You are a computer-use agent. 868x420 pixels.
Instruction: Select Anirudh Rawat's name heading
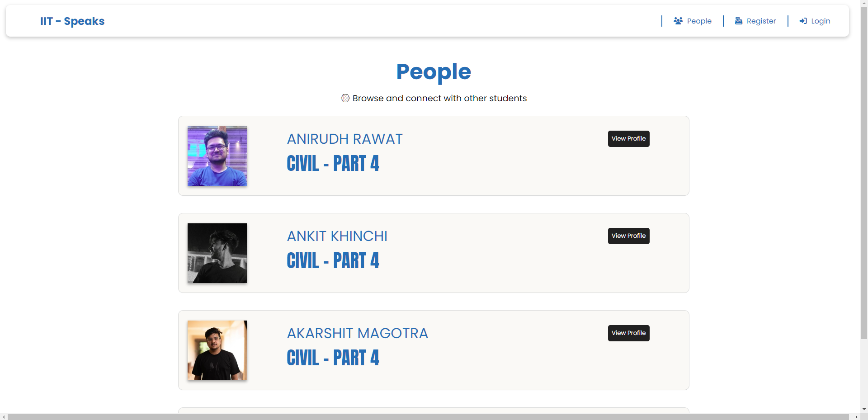(344, 139)
